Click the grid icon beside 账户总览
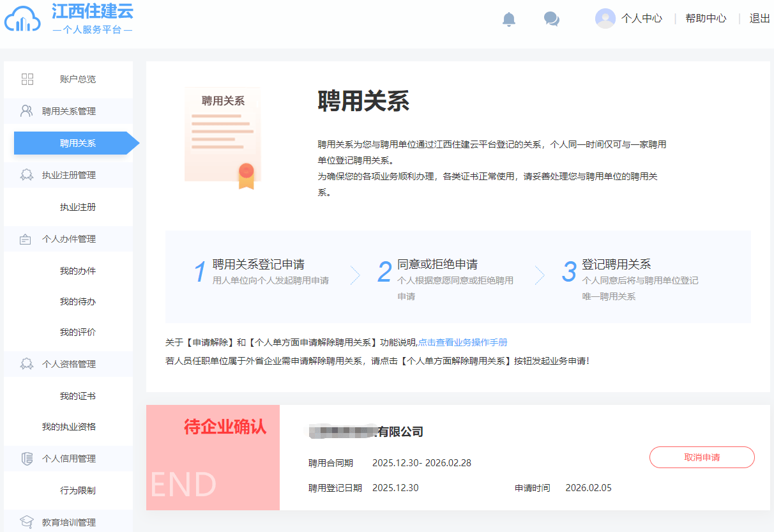The height and width of the screenshot is (532, 774). [27, 79]
